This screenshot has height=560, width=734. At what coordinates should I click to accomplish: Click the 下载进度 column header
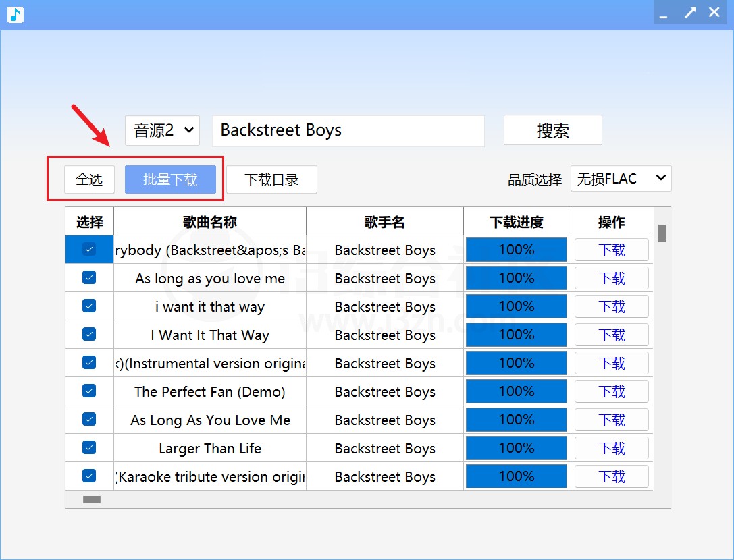pyautogui.click(x=517, y=221)
